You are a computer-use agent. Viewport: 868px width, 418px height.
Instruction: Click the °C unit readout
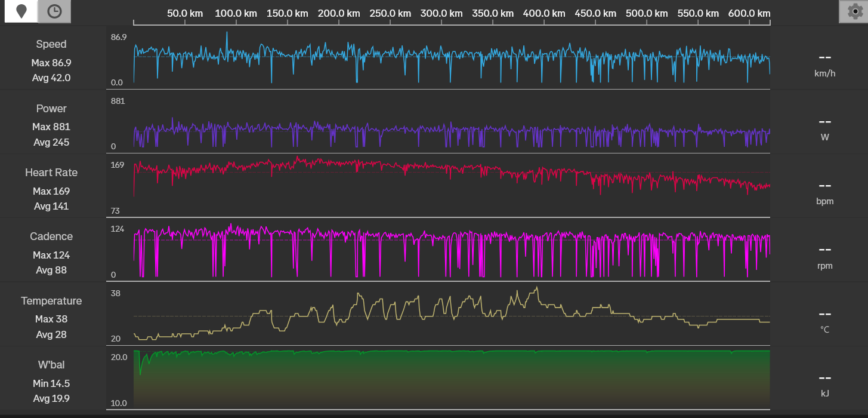824,330
